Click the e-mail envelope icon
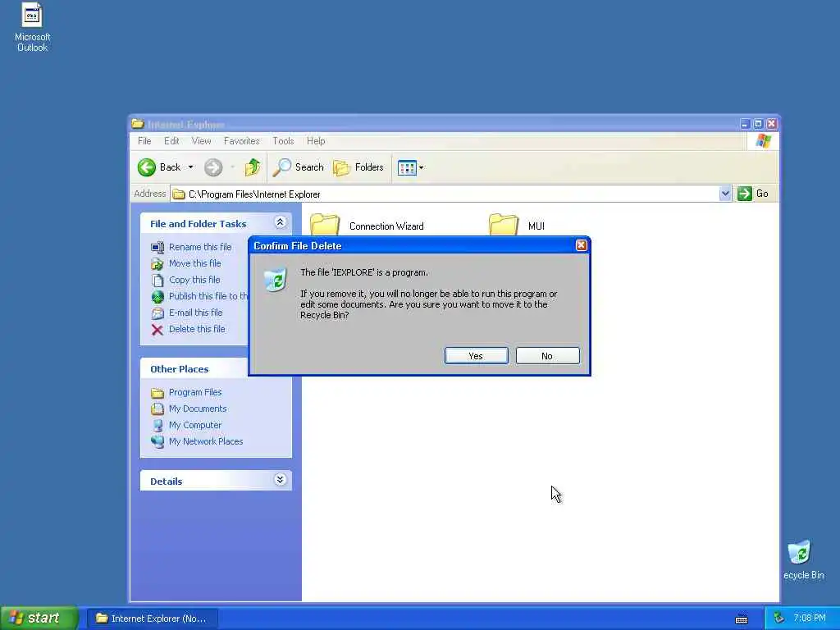This screenshot has height=630, width=840. click(157, 313)
